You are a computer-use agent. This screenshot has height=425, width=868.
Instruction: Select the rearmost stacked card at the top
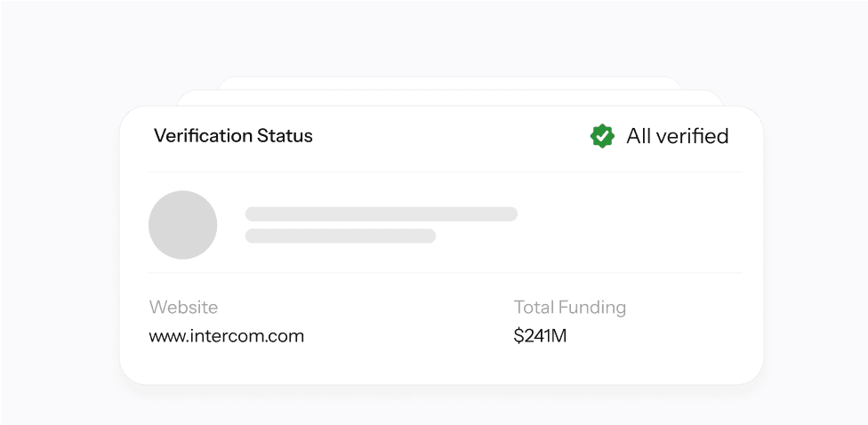point(449,83)
